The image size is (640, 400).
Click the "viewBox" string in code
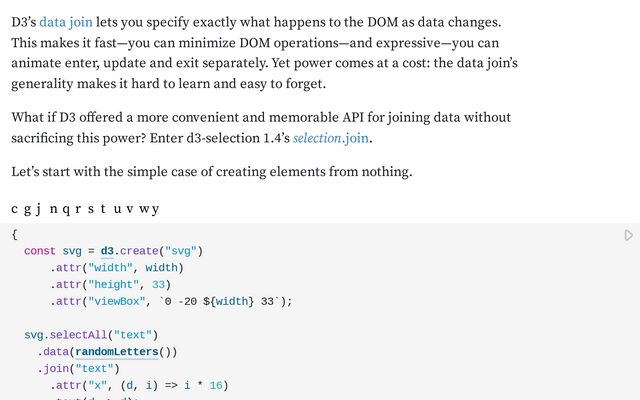click(118, 301)
